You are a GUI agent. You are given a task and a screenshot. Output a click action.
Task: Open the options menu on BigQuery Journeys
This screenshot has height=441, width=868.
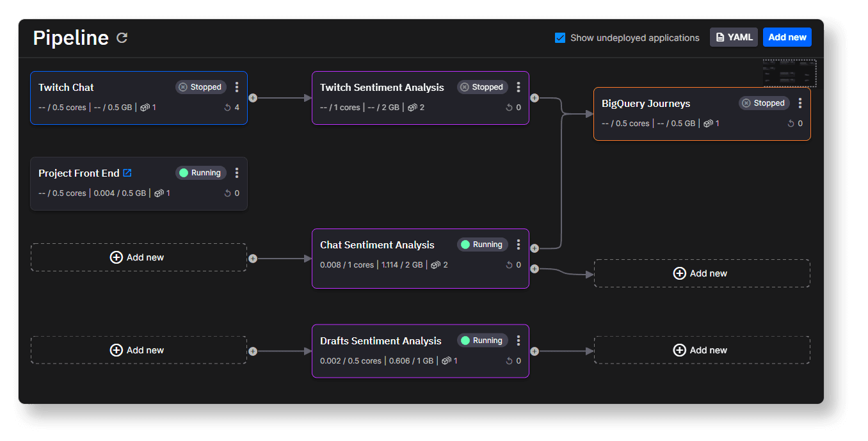[x=800, y=102]
